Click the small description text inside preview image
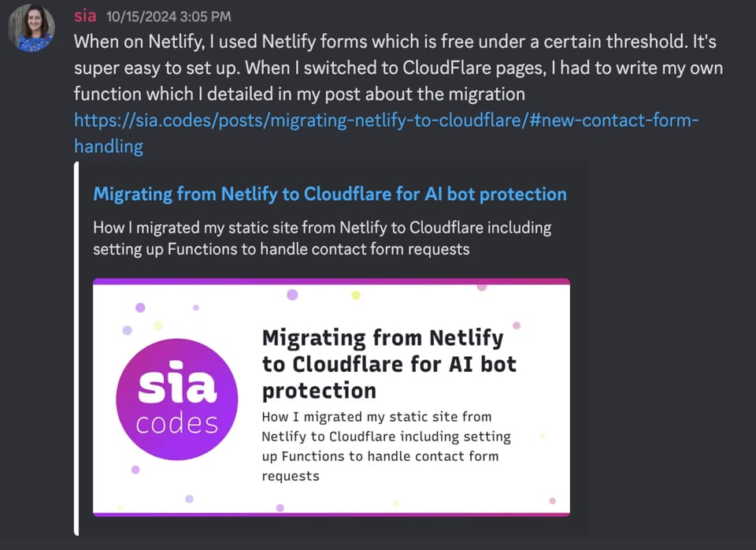The image size is (756, 550). point(386,445)
